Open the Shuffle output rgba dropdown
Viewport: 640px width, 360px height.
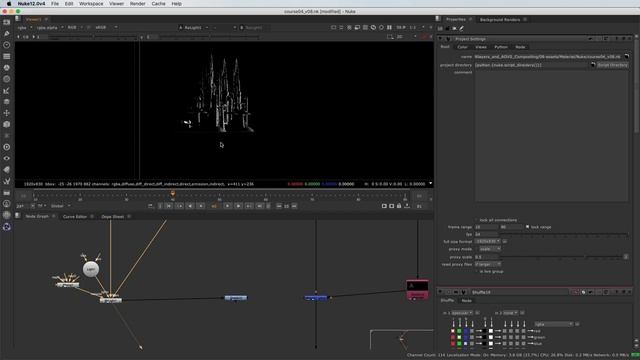tap(553, 324)
